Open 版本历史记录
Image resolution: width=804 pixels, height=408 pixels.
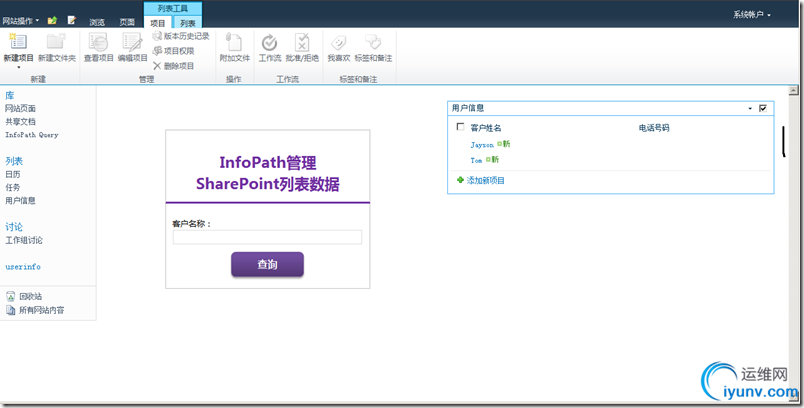[x=181, y=36]
